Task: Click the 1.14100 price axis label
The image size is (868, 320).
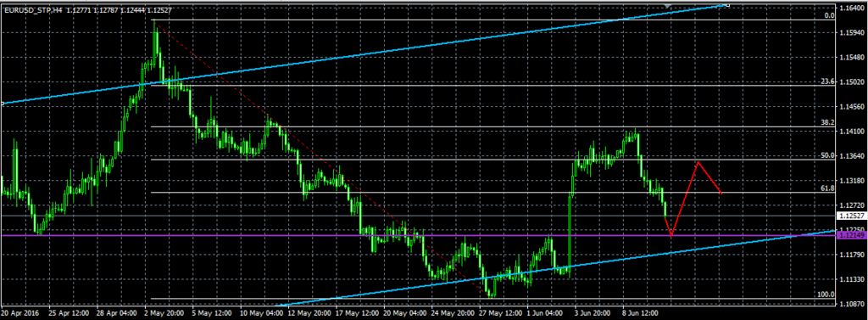Action: 853,132
